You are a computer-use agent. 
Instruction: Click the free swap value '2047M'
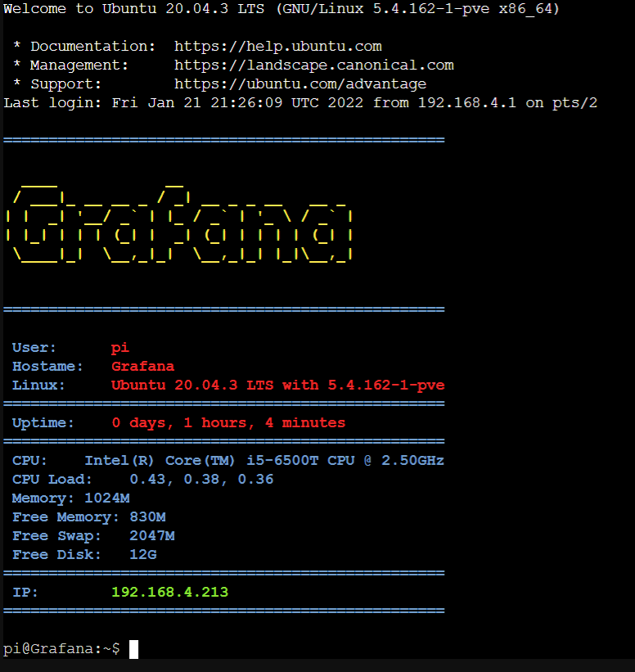pyautogui.click(x=152, y=536)
